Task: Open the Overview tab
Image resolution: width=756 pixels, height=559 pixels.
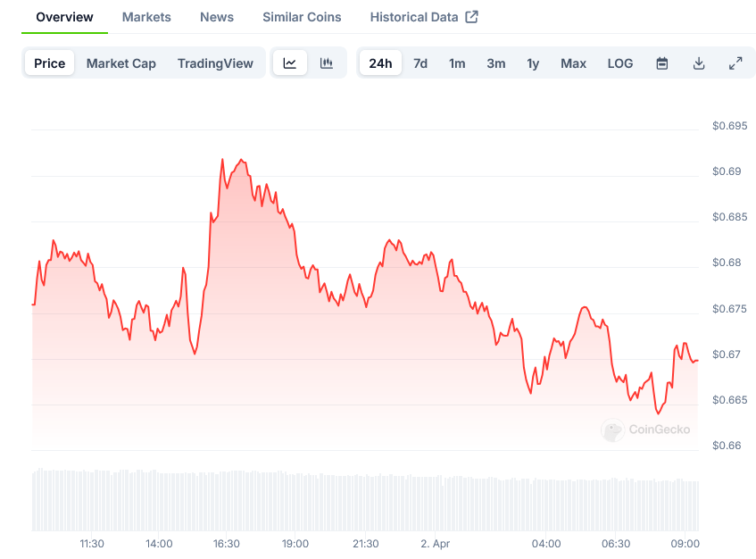Action: pos(64,17)
